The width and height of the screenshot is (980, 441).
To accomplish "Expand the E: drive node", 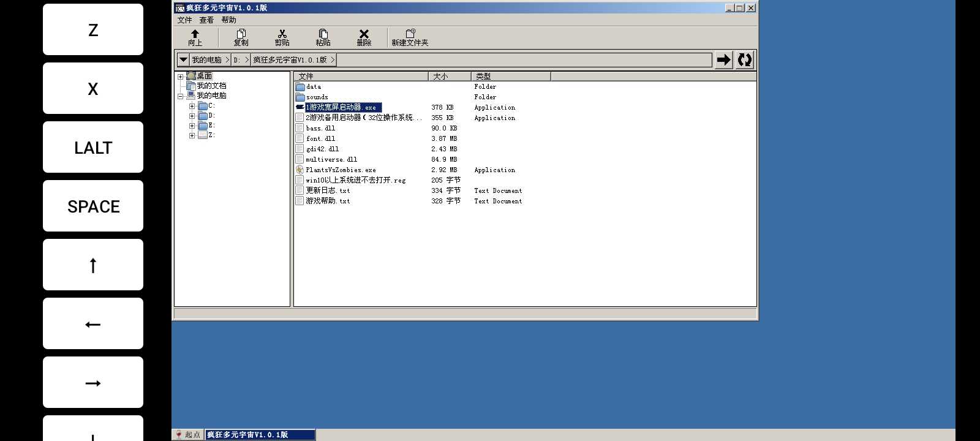I will coord(192,126).
